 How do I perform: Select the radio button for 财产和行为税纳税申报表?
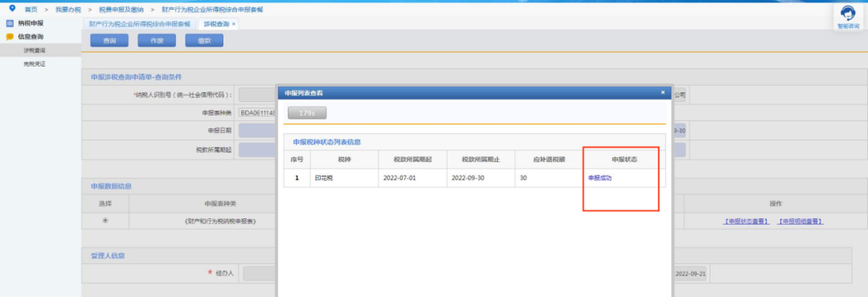click(x=105, y=221)
